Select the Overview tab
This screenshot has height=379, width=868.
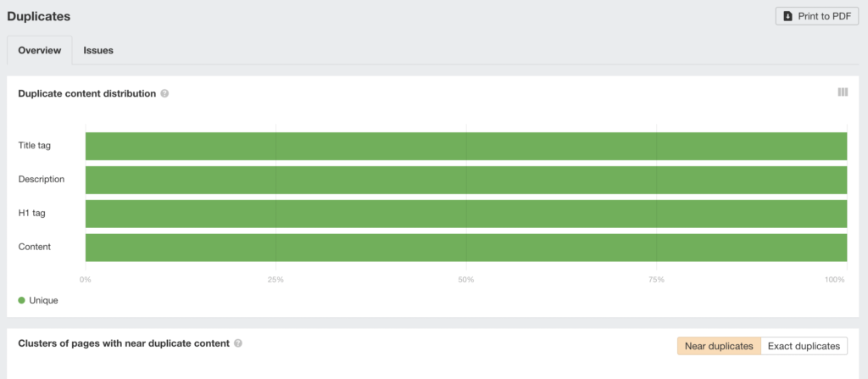[39, 50]
